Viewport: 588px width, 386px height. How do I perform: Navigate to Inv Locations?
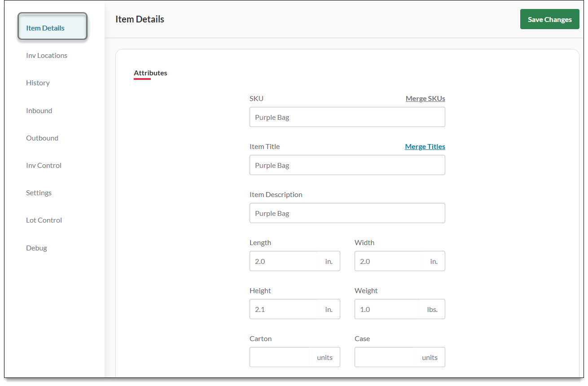tap(46, 55)
